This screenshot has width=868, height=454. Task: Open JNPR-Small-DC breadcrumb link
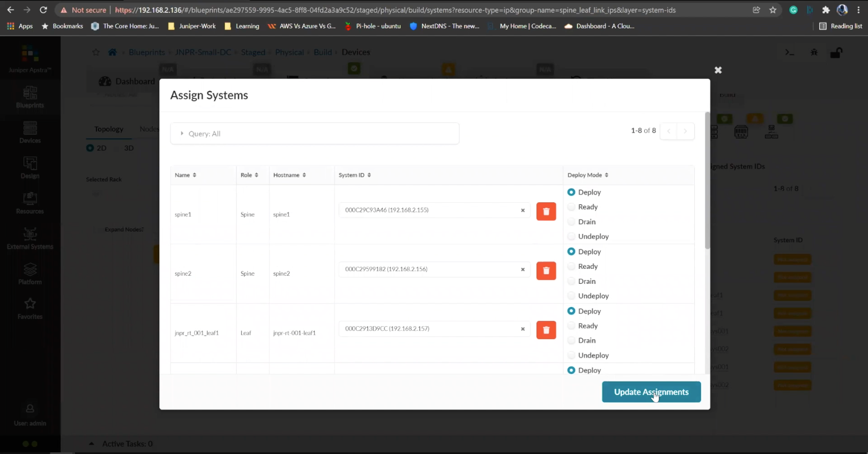203,52
